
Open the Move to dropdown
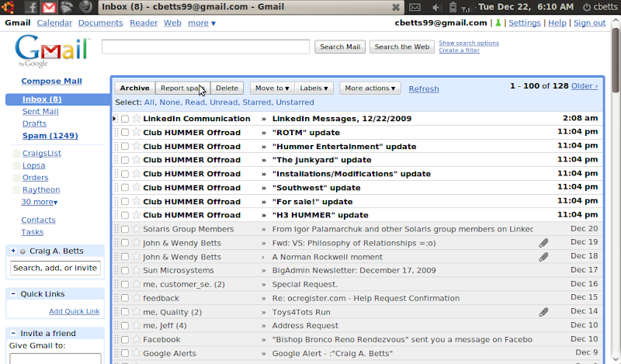click(272, 88)
